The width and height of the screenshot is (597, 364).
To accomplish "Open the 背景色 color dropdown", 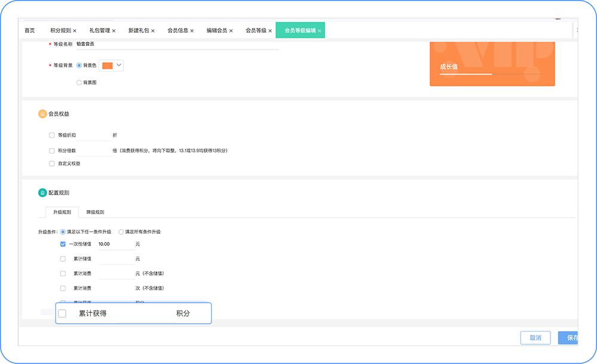I will tap(118, 65).
